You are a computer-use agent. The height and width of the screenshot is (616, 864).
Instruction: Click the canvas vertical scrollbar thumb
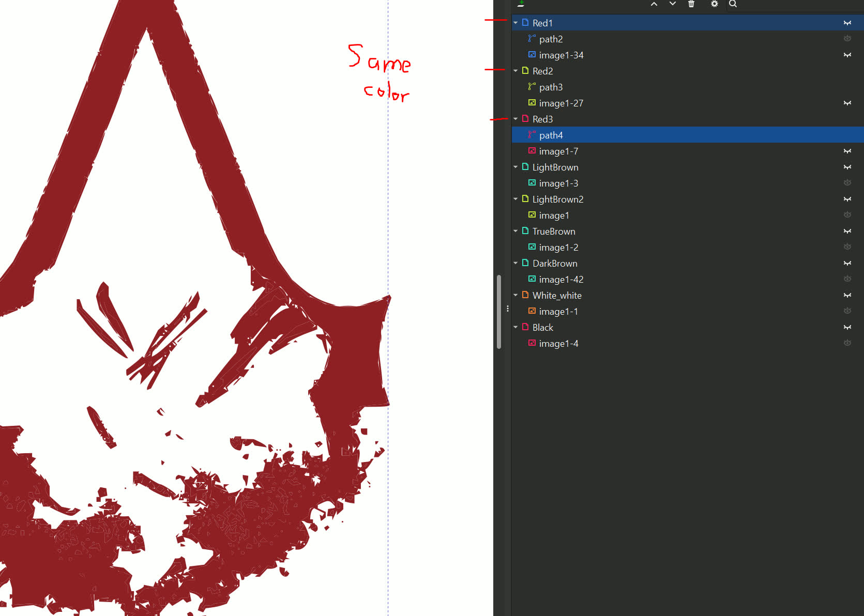tap(499, 312)
